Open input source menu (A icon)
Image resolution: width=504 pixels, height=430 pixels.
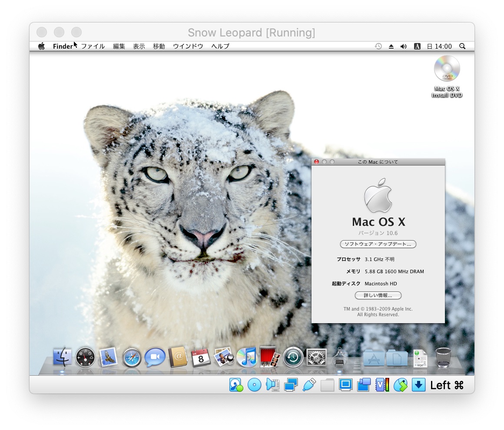tap(417, 46)
